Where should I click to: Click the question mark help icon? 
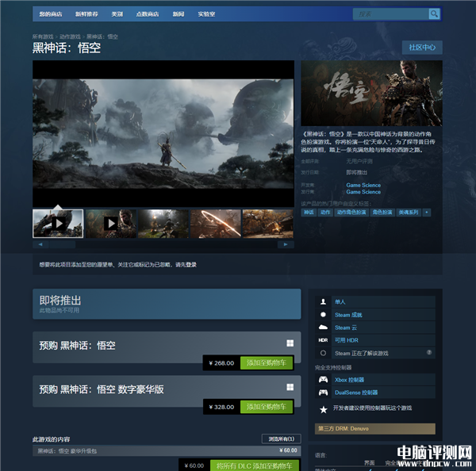pos(429,352)
